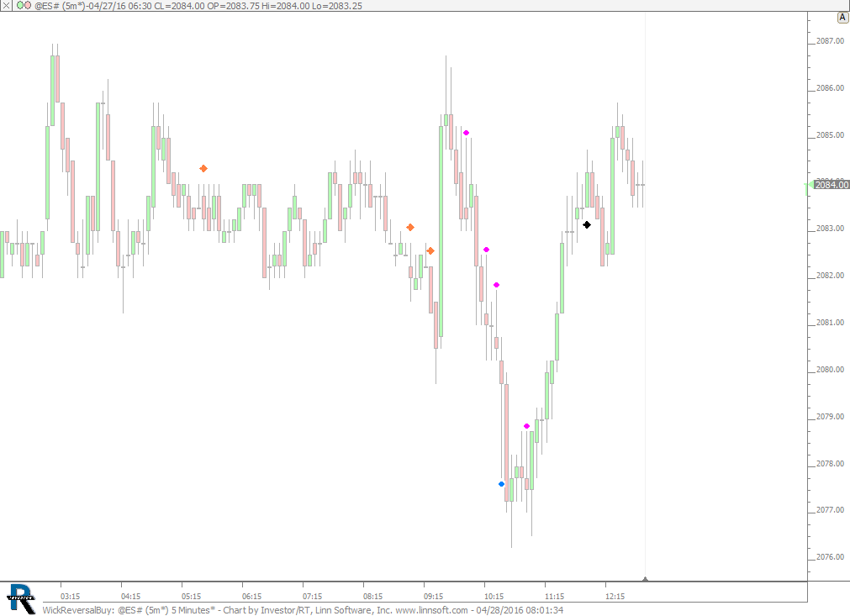Click the 04/28/2016 08:01:34 timestamp
Screen dimensions: 850x616
click(520, 610)
